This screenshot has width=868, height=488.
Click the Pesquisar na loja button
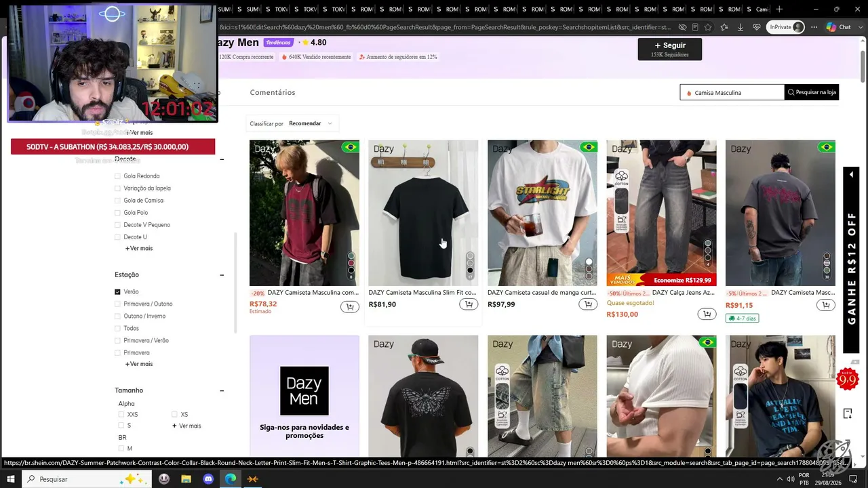pos(812,92)
